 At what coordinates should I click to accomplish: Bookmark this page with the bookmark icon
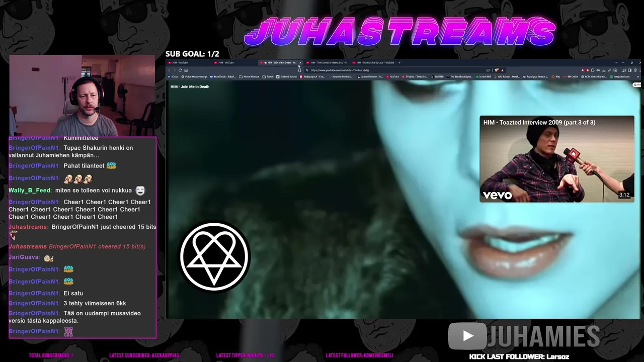[x=299, y=70]
